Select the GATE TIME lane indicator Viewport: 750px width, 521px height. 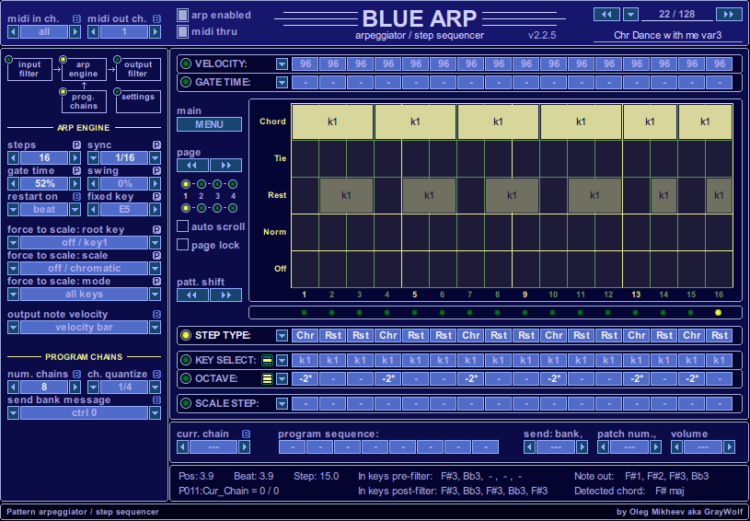[x=186, y=82]
